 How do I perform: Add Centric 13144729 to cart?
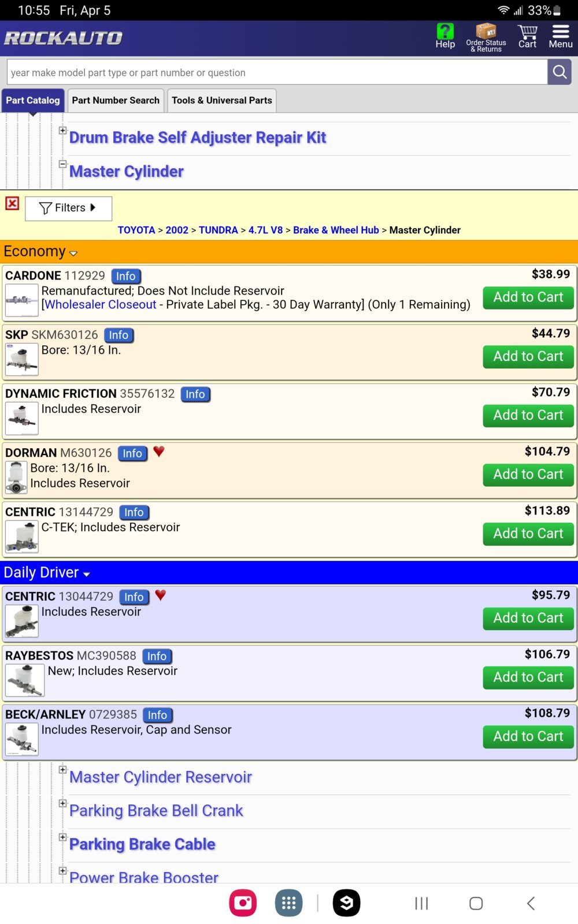(x=528, y=534)
